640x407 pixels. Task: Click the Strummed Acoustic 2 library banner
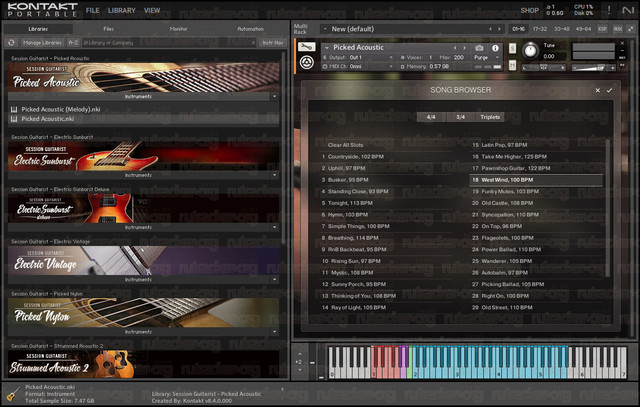click(x=144, y=364)
